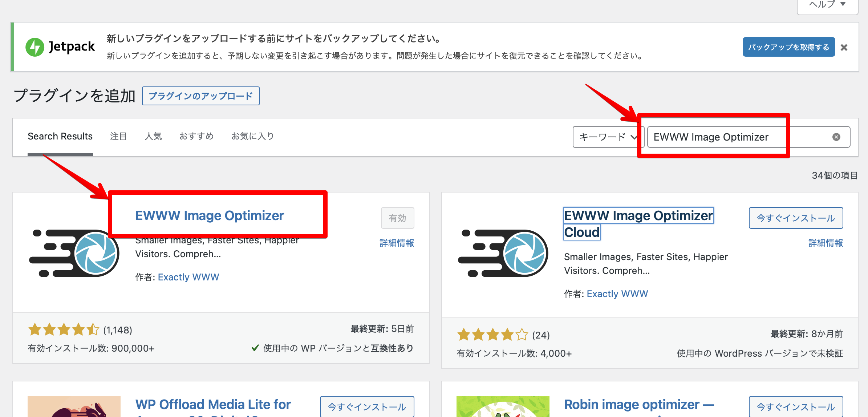Viewport: 868px width, 417px height.
Task: Switch to the 注目 tab
Action: [118, 136]
